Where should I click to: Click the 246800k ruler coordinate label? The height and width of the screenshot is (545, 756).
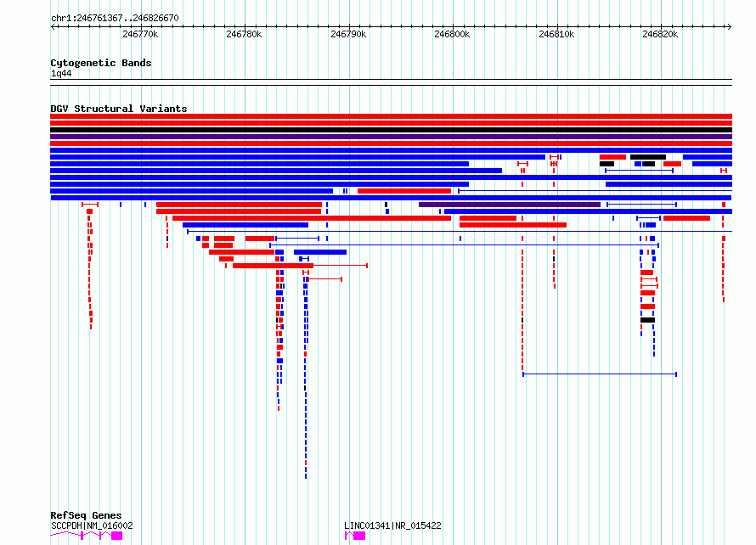(x=452, y=34)
